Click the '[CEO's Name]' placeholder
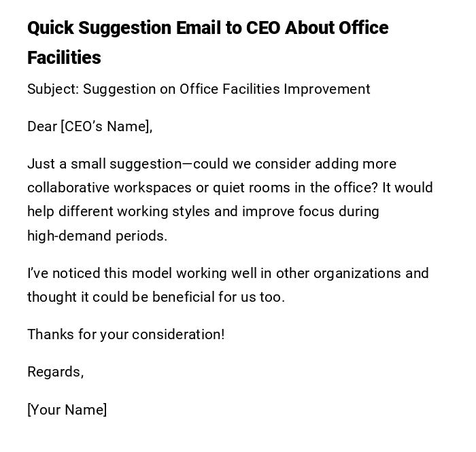 click(x=106, y=126)
